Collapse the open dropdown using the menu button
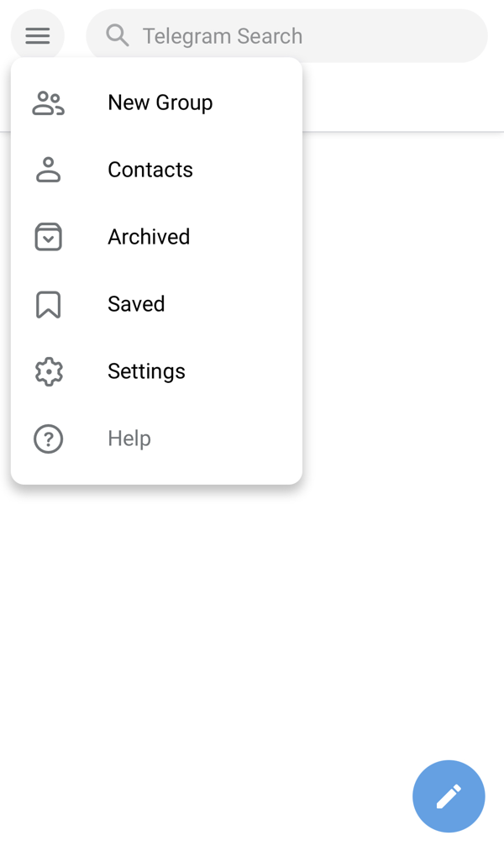504x851 pixels. pos(38,36)
